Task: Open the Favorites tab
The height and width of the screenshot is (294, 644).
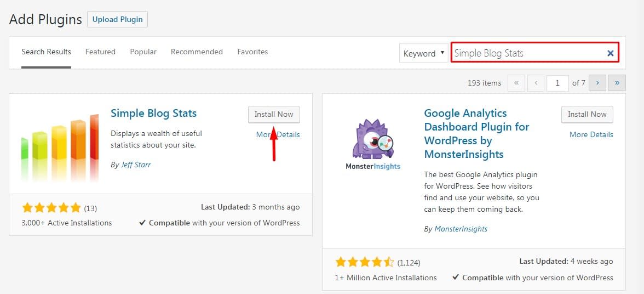Action: (252, 52)
